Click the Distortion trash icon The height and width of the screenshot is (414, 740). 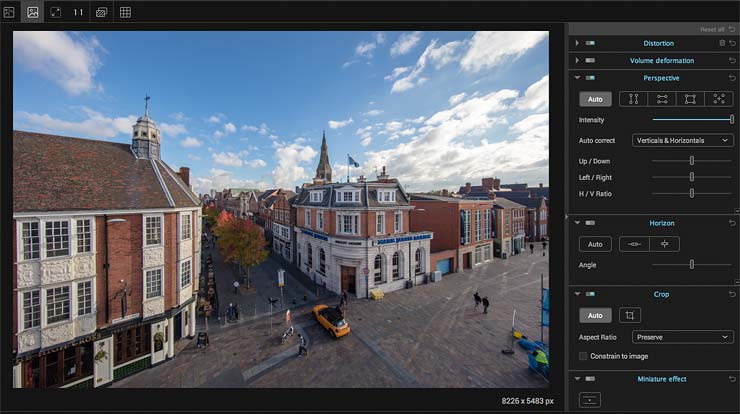(722, 43)
